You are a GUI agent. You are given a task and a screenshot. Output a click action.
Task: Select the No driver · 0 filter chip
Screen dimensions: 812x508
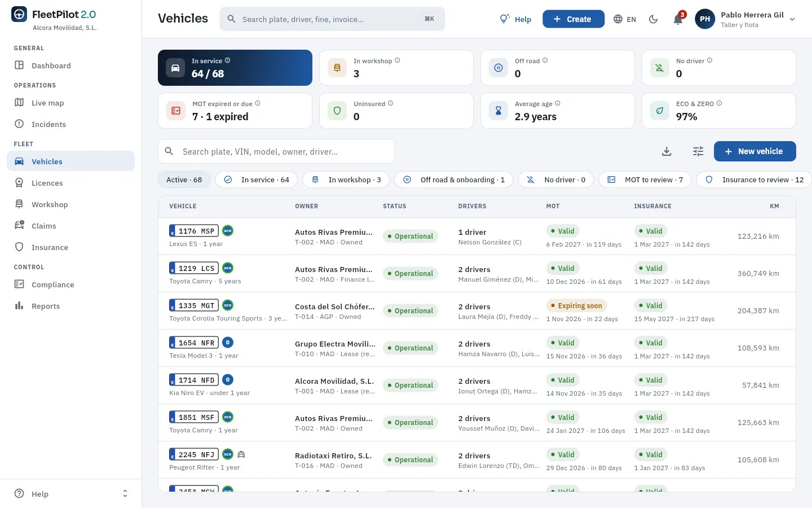click(556, 179)
